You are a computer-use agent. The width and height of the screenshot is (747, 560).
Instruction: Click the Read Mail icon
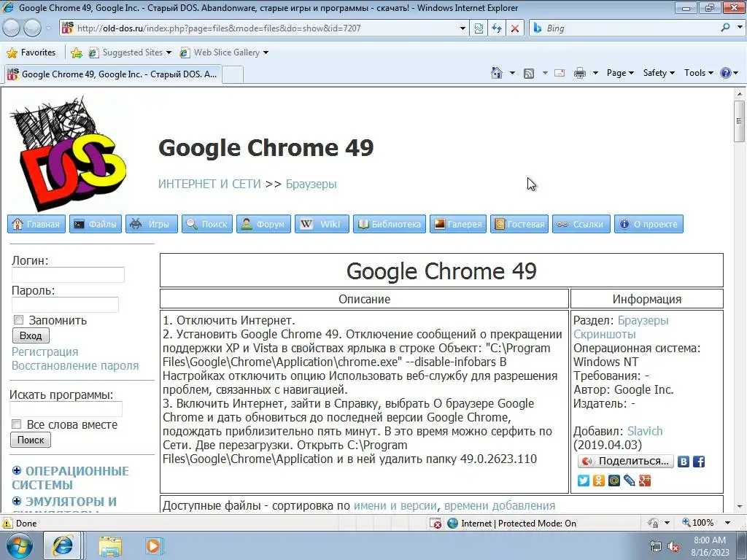[560, 73]
